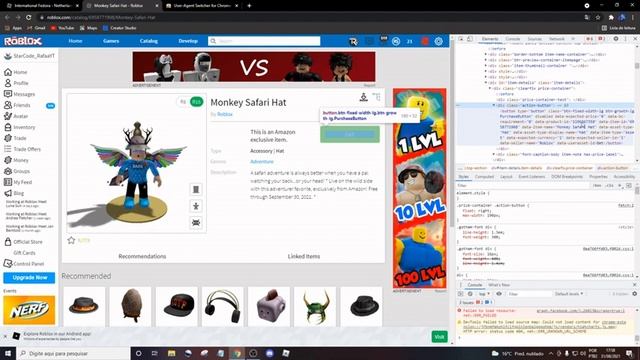
Task: Collapse the action-button div node
Action: [x=494, y=105]
